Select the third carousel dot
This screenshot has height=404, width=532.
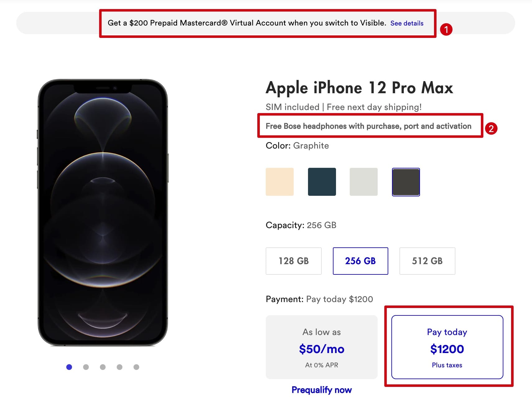click(103, 367)
